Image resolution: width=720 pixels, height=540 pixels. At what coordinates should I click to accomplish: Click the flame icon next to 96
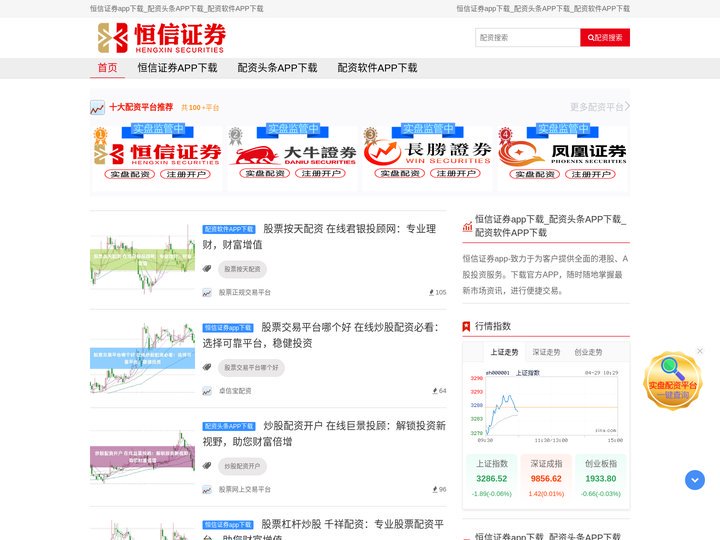[x=435, y=489]
